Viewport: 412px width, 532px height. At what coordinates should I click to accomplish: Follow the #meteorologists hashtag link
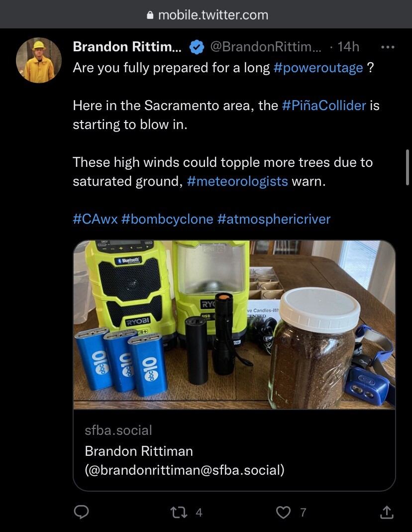click(238, 181)
